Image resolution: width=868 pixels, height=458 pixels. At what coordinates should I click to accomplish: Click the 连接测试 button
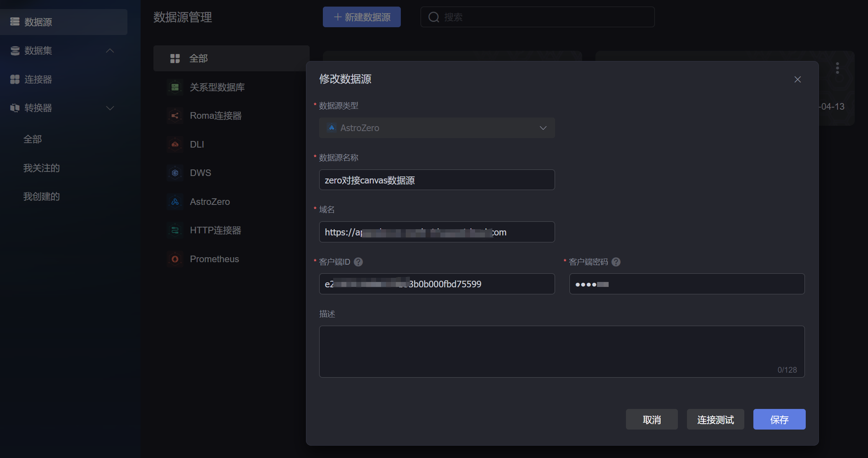coord(715,420)
